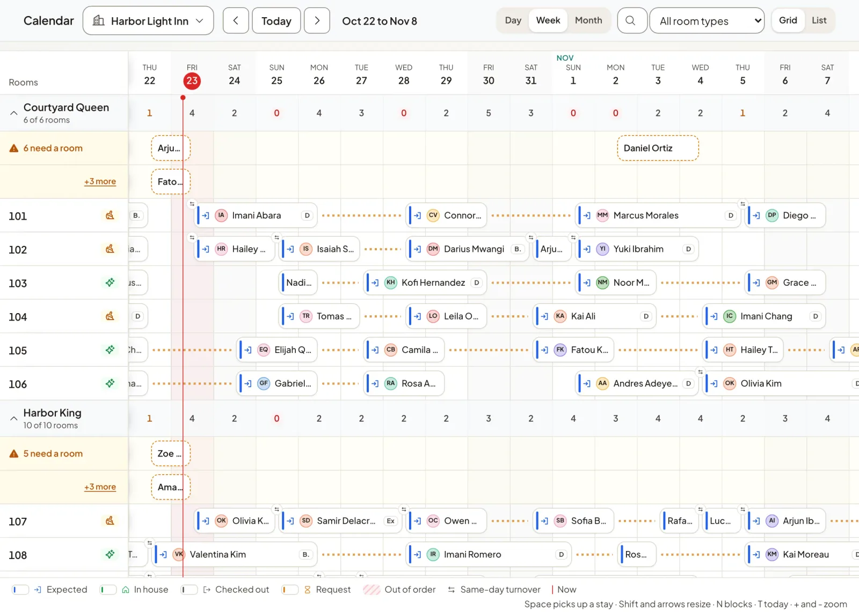Screen dimensions: 859x616
Task: Go to previous date range arrow
Action: tap(236, 21)
